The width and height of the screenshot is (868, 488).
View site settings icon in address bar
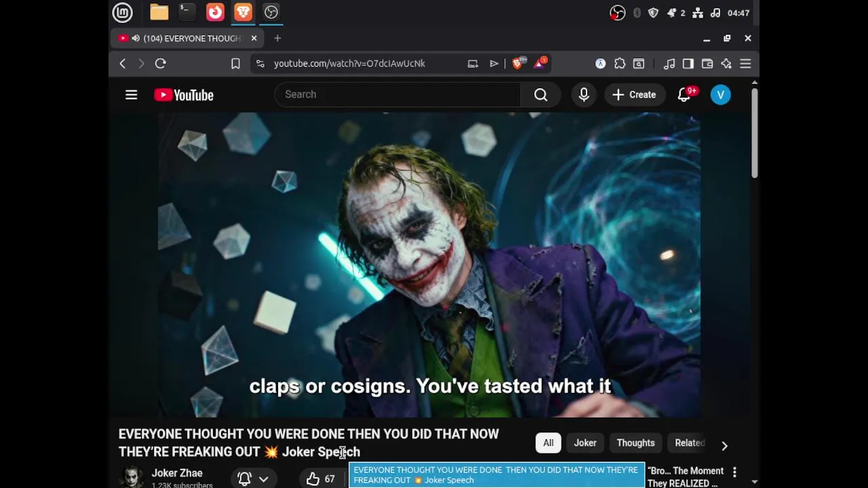coord(260,64)
